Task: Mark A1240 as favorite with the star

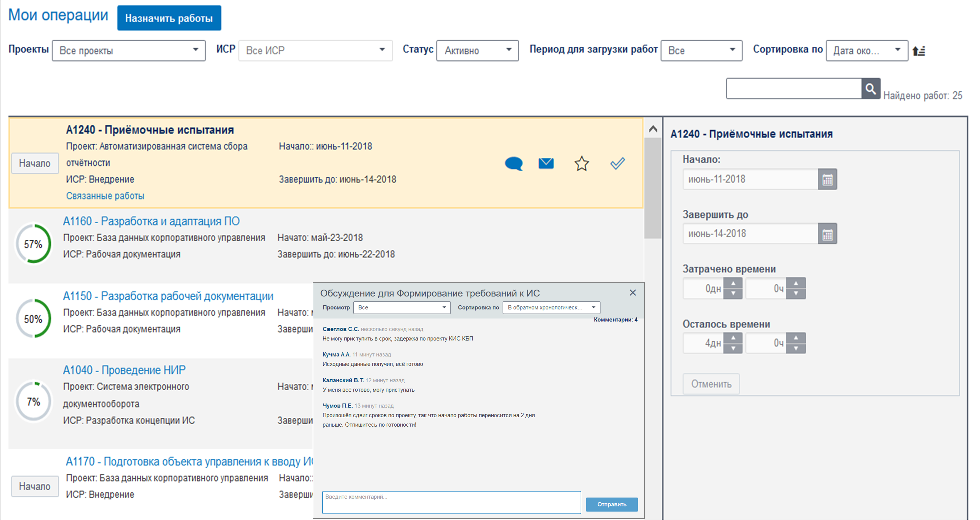Action: click(x=581, y=164)
